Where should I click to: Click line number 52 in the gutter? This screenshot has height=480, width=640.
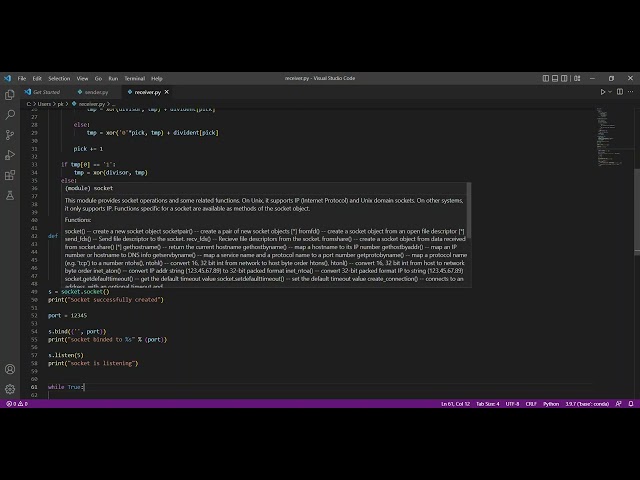34,316
